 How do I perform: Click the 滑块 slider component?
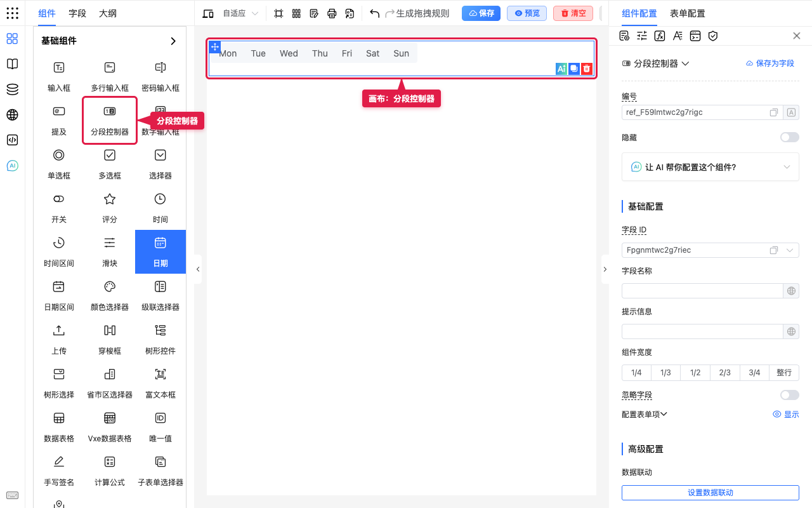[x=110, y=251]
